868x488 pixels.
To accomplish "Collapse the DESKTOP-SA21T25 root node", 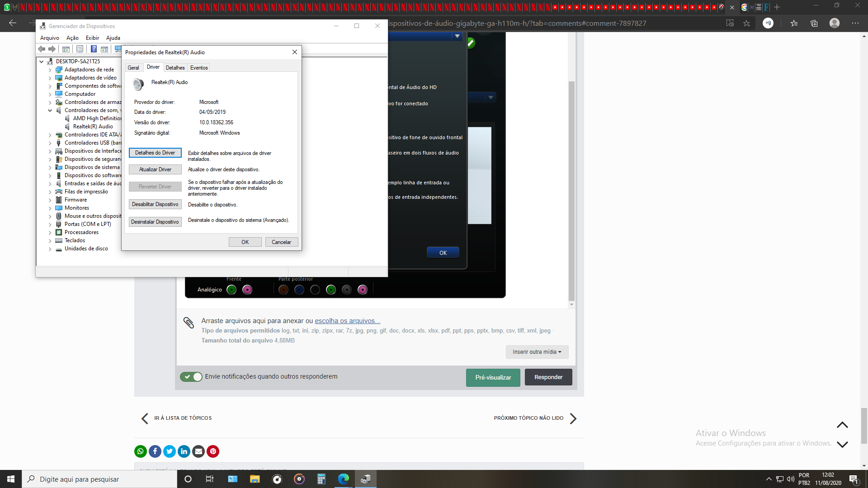I will click(x=42, y=61).
